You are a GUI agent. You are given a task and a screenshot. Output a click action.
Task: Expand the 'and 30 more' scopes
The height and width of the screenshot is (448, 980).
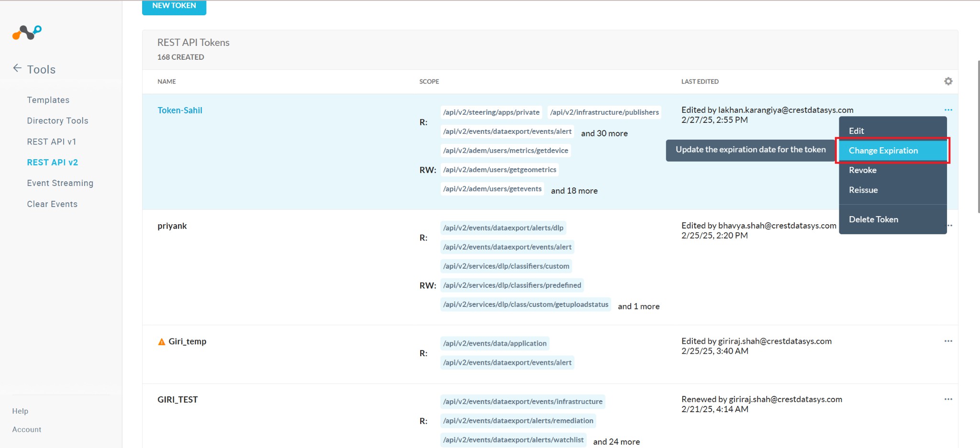click(604, 133)
